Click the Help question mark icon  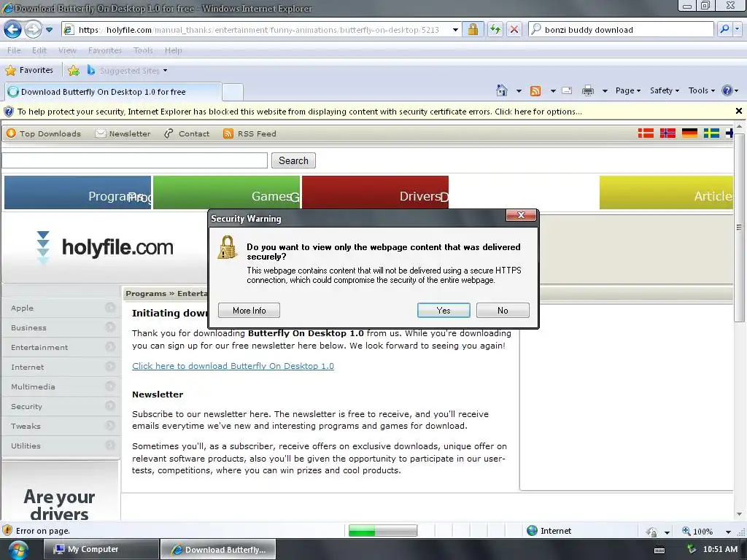coord(727,90)
